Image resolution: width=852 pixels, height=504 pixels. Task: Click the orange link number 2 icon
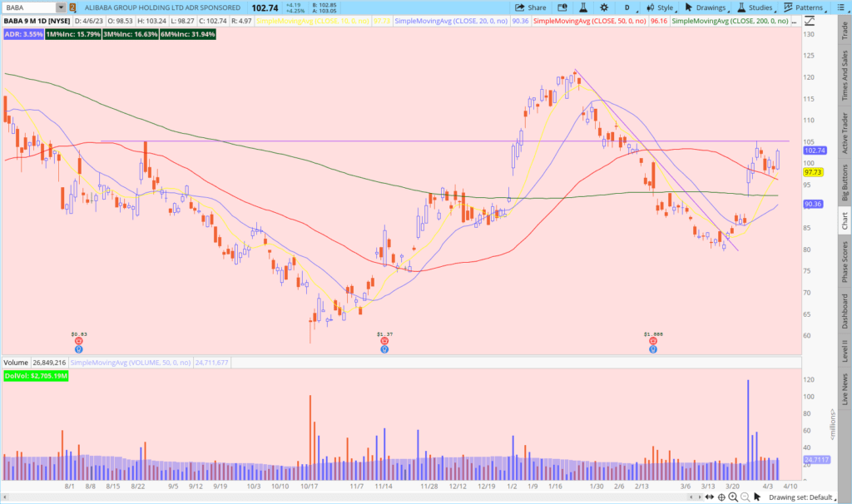tap(73, 7)
